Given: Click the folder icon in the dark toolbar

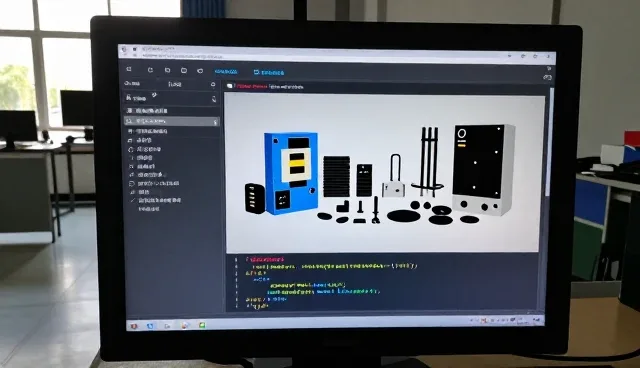Looking at the screenshot, I should (x=184, y=71).
